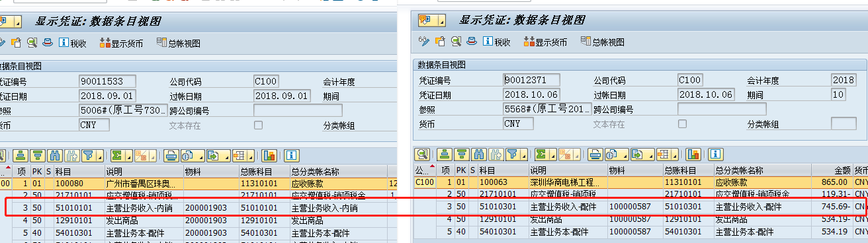Toggle 文本存在 checkbox in 90011533 window
868x243 pixels.
(259, 125)
